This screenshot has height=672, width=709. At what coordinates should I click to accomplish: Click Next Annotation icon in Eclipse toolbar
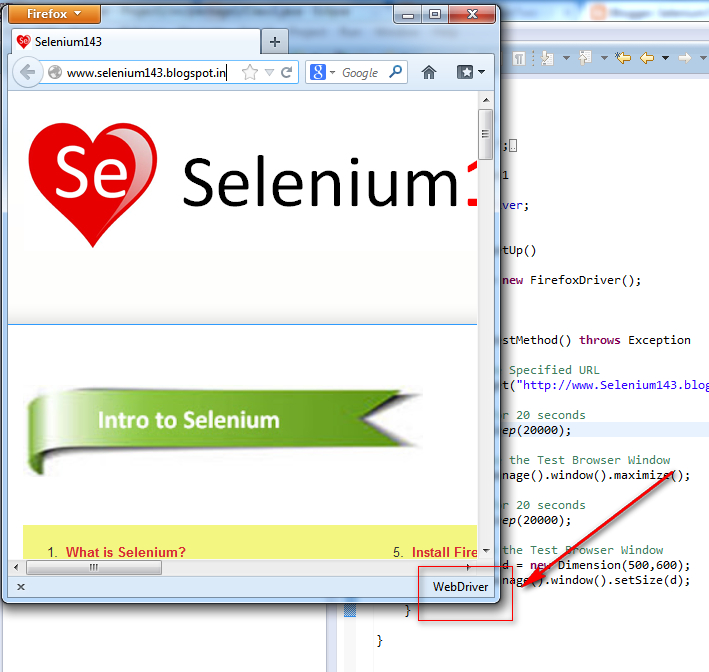(548, 58)
